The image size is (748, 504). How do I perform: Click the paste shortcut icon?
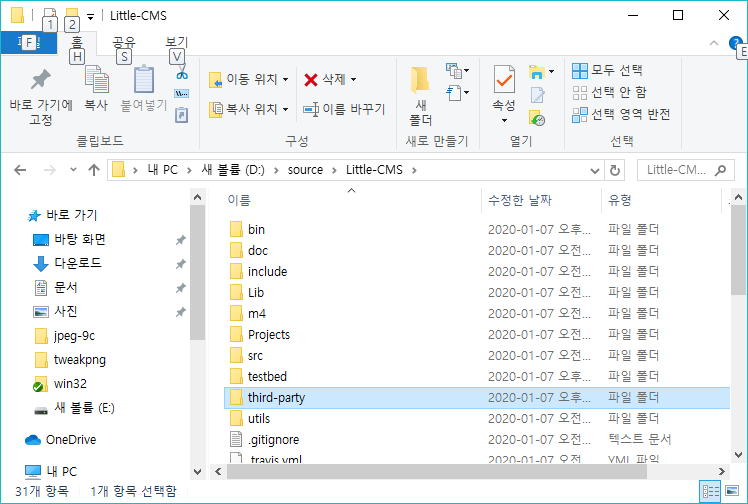(x=182, y=115)
